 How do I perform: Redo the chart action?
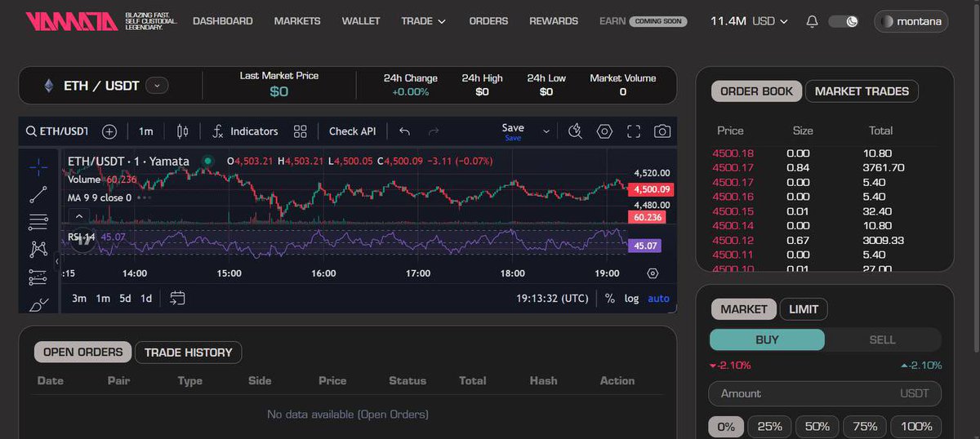[x=434, y=131]
